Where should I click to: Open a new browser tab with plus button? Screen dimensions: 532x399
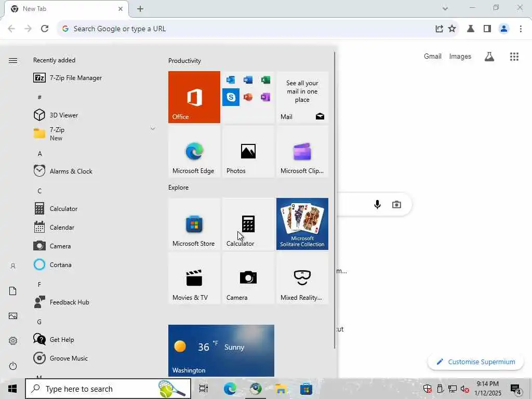point(140,9)
